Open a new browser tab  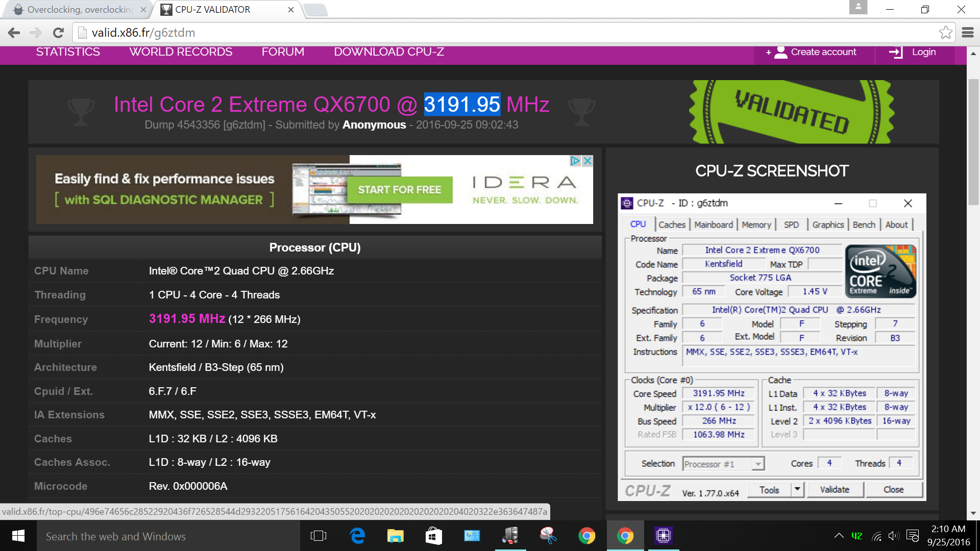[x=315, y=10]
